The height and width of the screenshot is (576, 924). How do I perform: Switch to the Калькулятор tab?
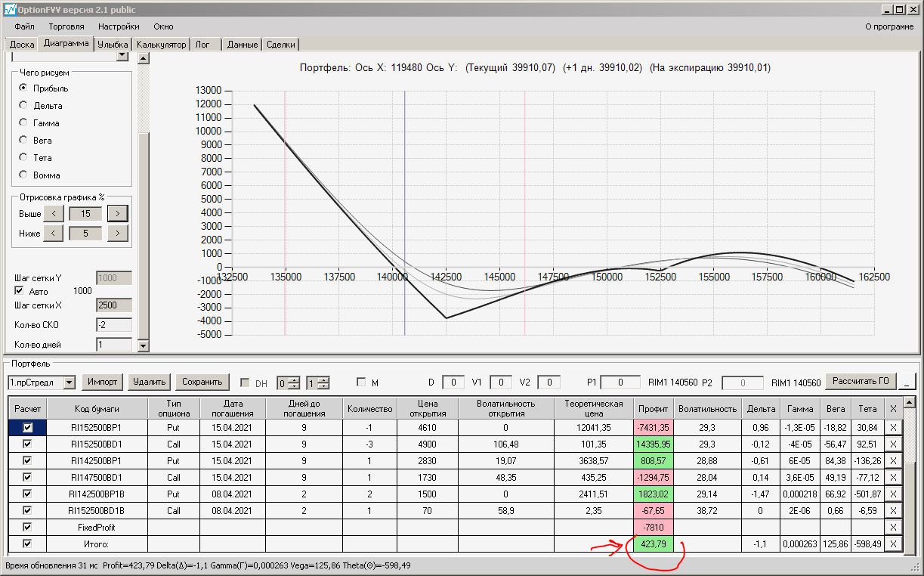pyautogui.click(x=161, y=45)
